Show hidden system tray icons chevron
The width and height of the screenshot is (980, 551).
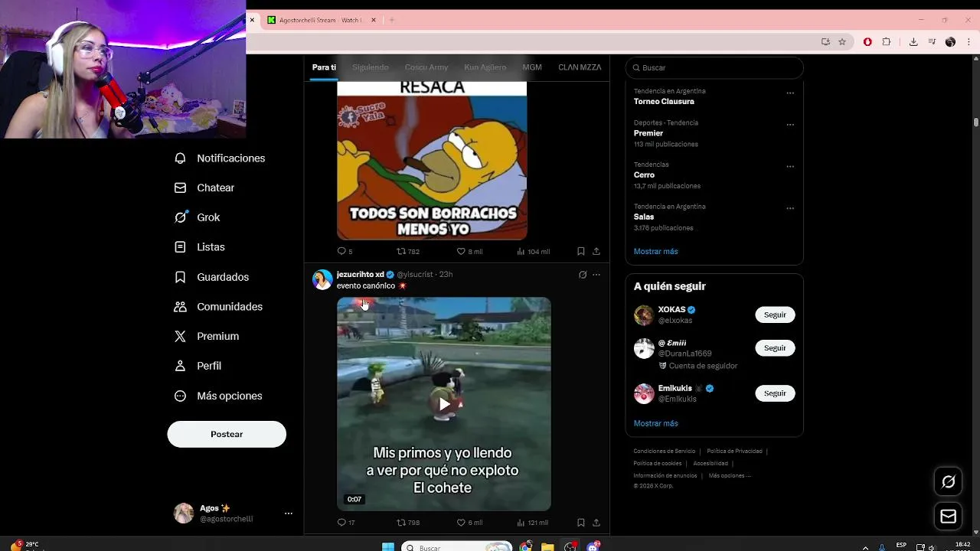click(866, 546)
